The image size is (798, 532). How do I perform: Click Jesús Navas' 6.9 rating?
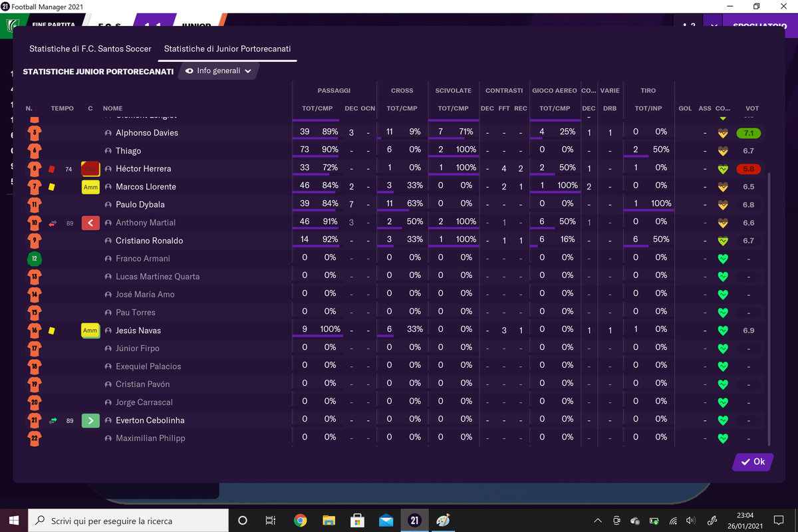(x=748, y=331)
